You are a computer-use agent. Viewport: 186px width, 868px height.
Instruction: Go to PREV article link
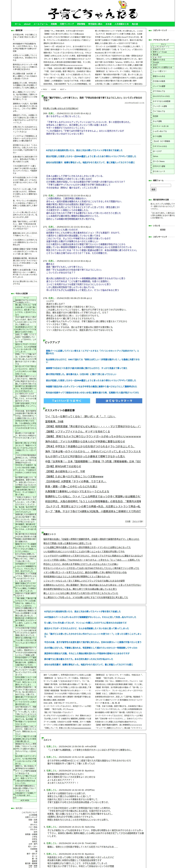point(44,90)
